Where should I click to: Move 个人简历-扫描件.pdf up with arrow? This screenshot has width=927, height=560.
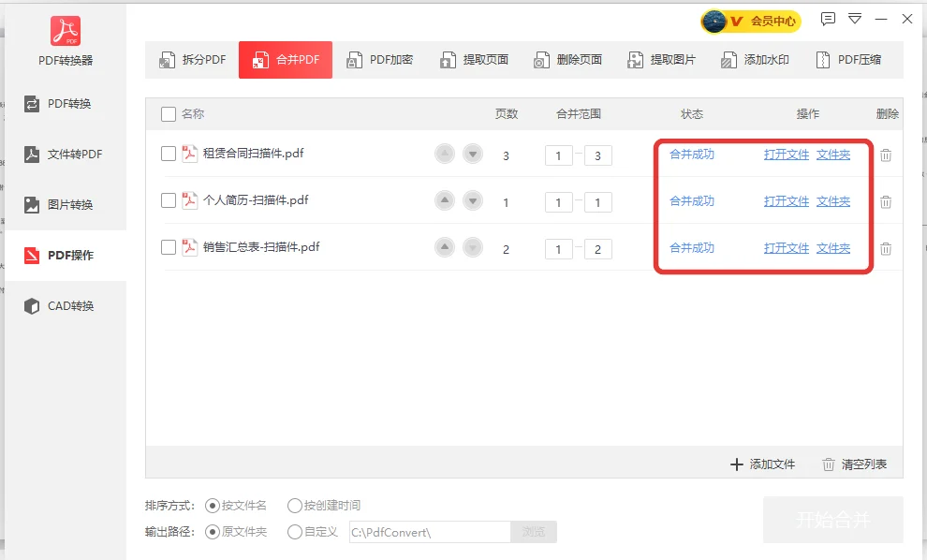coord(445,200)
